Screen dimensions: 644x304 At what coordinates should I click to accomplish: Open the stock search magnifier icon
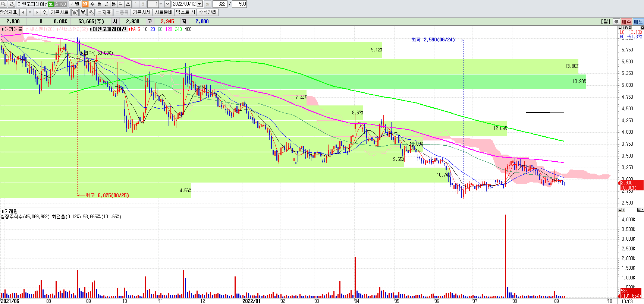pyautogui.click(x=3, y=4)
